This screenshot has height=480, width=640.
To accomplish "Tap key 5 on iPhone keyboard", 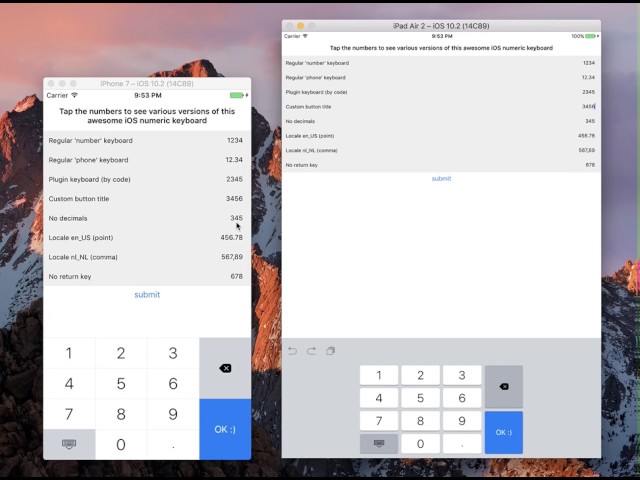I will click(121, 384).
